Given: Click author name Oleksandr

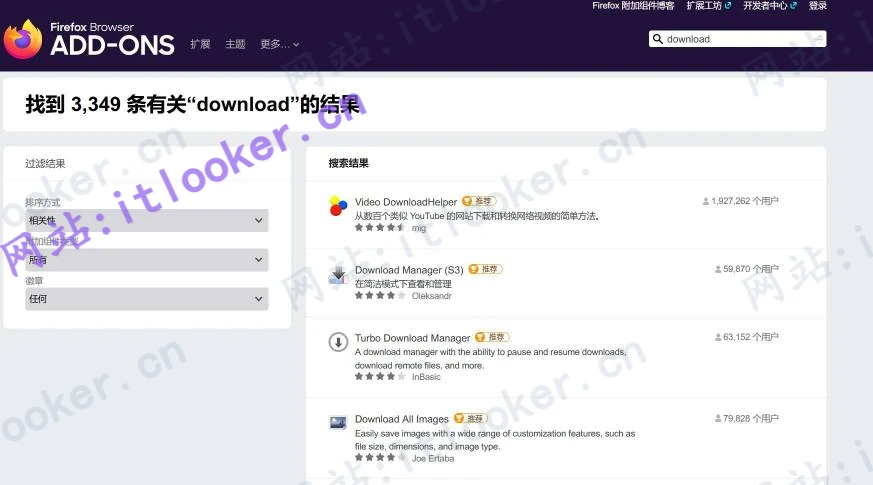Looking at the screenshot, I should tap(431, 296).
